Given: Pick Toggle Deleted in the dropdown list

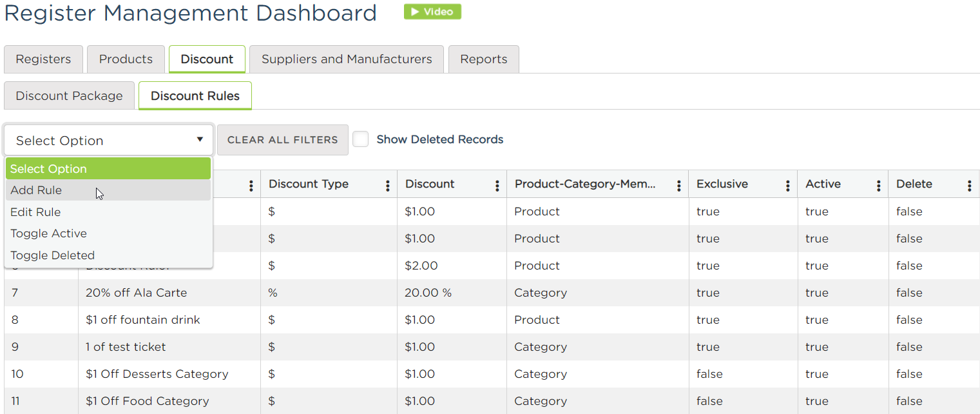Looking at the screenshot, I should point(108,255).
